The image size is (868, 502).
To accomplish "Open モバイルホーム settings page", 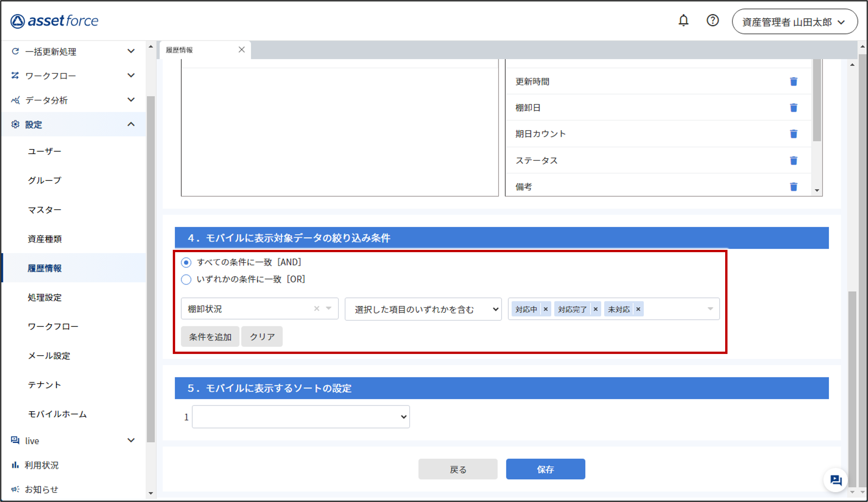I will (57, 414).
